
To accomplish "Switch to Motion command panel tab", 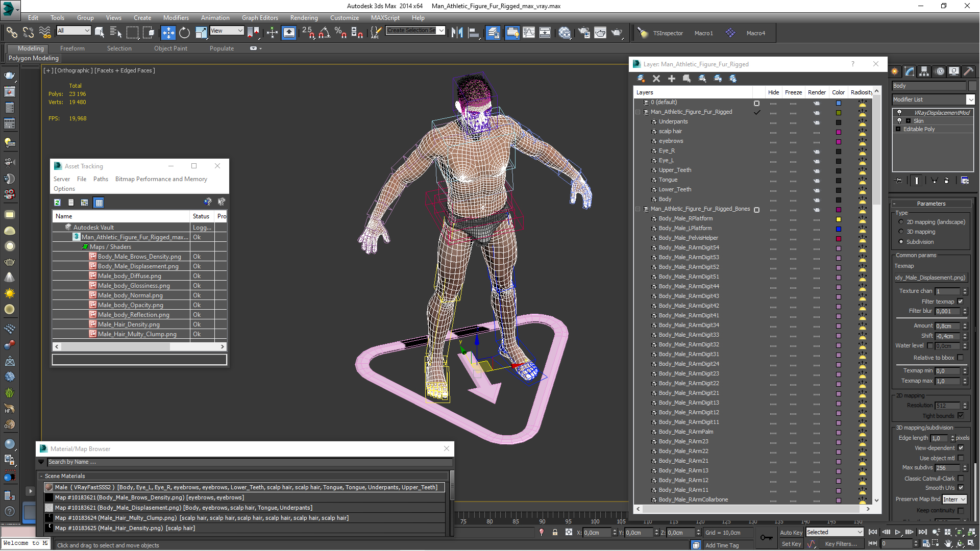I will click(940, 71).
